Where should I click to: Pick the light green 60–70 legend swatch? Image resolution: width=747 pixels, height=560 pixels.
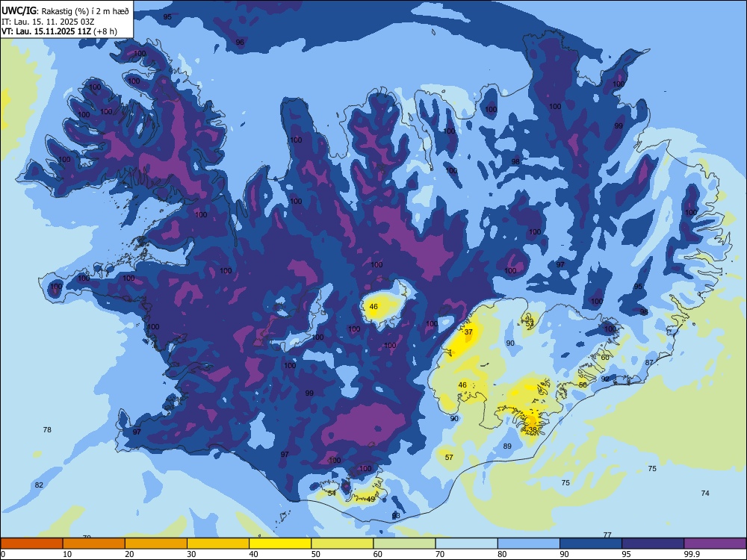coord(404,544)
